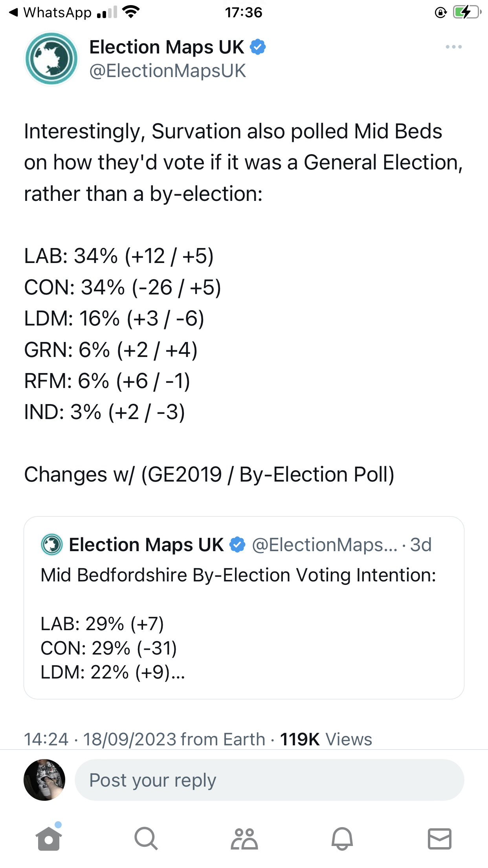
Task: Tap the blue verified badge by Election Maps UK
Action: click(x=258, y=47)
